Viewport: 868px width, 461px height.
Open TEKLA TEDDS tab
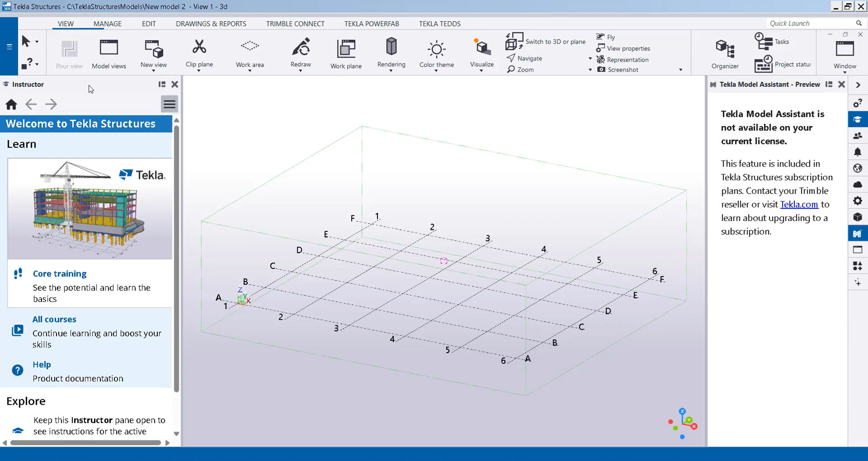[x=439, y=24]
